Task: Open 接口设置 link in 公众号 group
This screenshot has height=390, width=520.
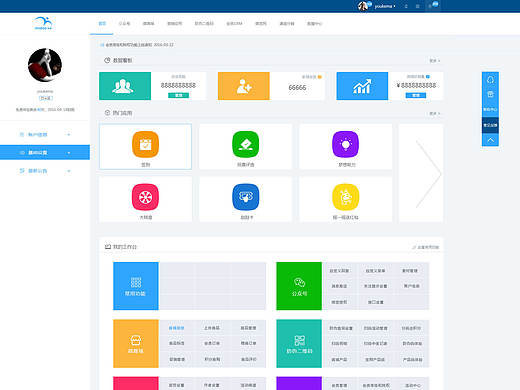Action: (375, 302)
